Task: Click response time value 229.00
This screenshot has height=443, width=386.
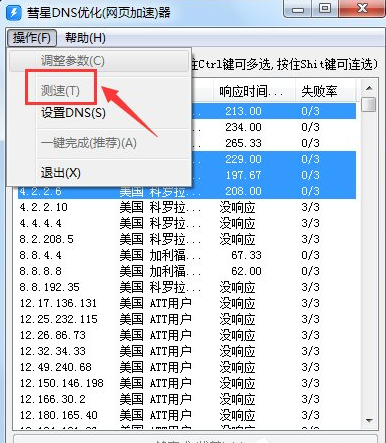Action: click(x=243, y=159)
